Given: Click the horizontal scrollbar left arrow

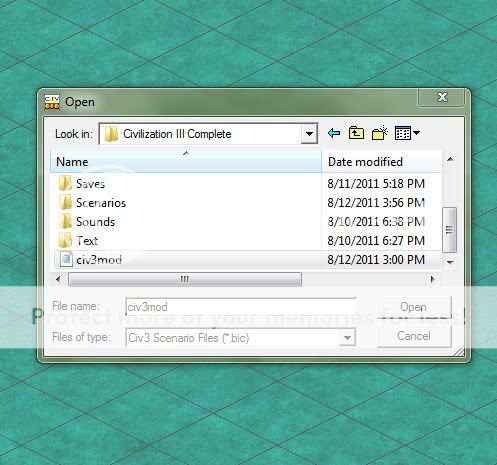Looking at the screenshot, I should click(x=59, y=279).
